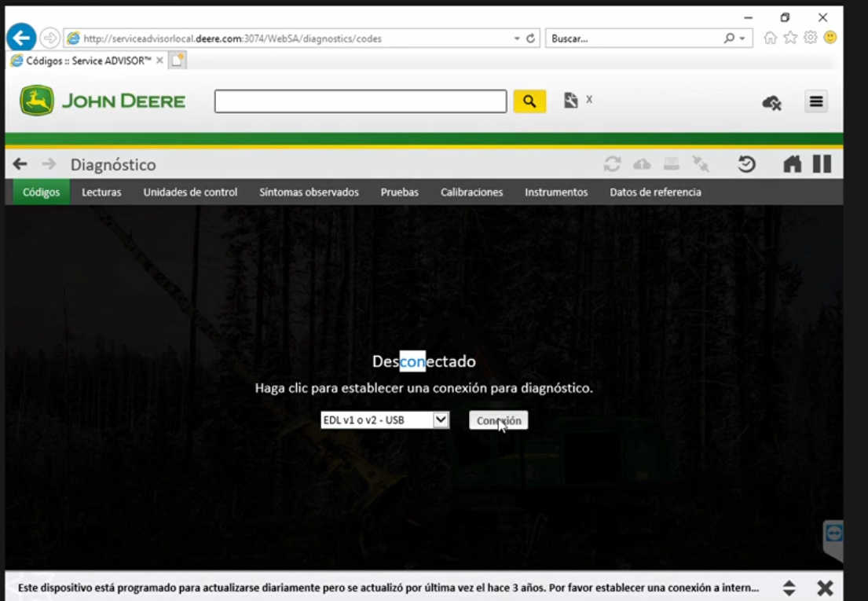Click the refresh icon in the Diagnóstico toolbar
The height and width of the screenshot is (601, 868).
tap(612, 163)
